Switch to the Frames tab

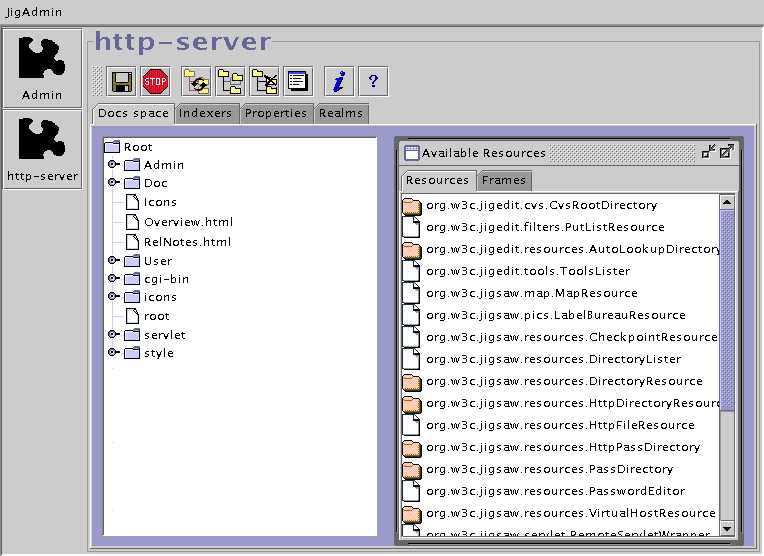coord(503,181)
